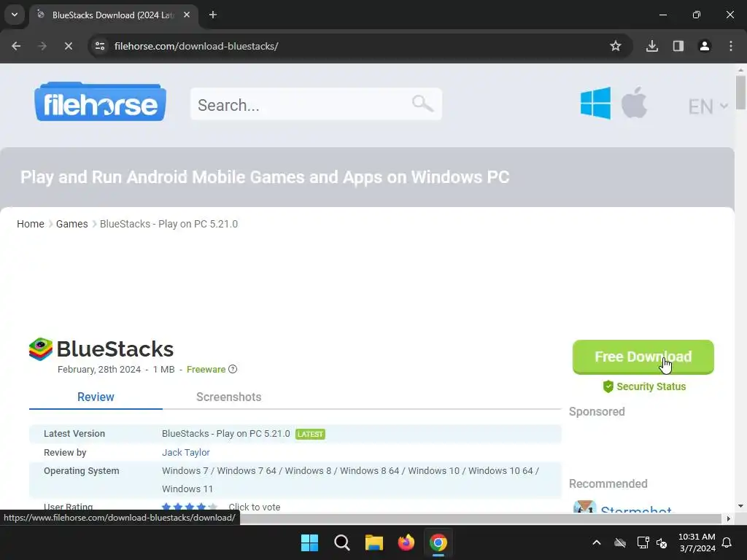This screenshot has width=747, height=560.
Task: Show hidden system tray icons
Action: click(x=597, y=542)
